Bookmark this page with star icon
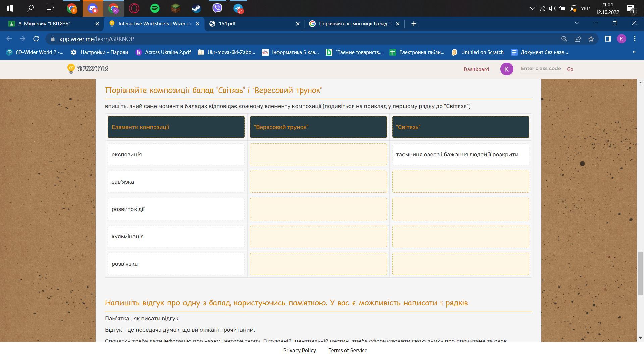This screenshot has width=644, height=362. tap(591, 39)
